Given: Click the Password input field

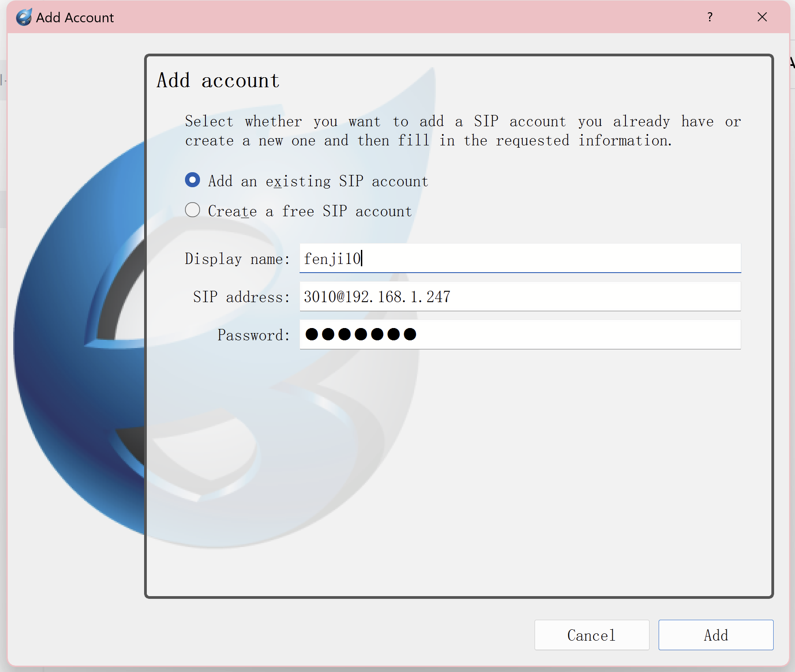Looking at the screenshot, I should tap(520, 334).
